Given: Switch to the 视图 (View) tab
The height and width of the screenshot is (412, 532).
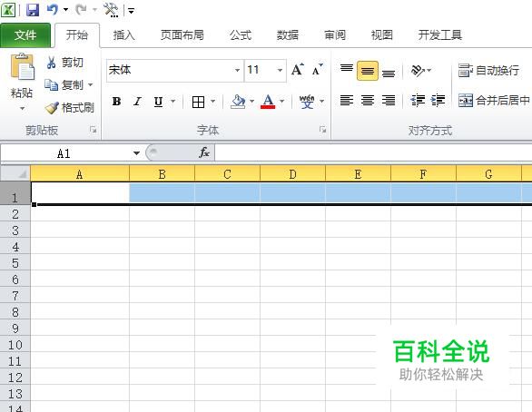Looking at the screenshot, I should [x=382, y=34].
